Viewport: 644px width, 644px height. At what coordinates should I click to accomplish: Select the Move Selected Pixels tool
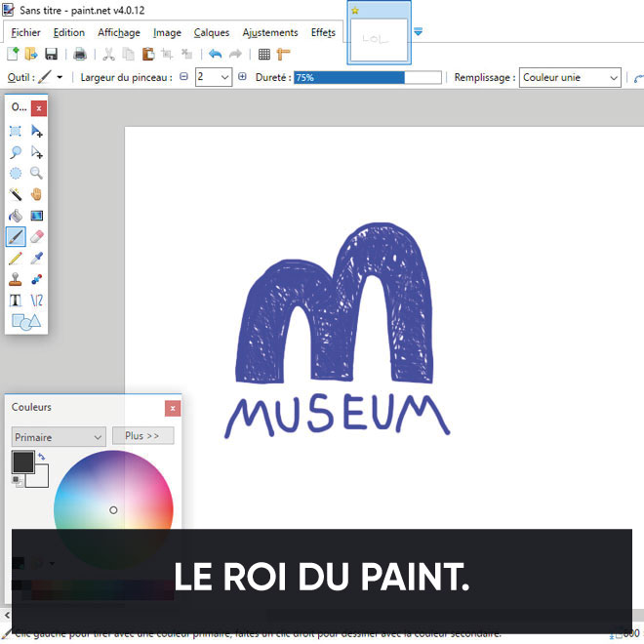click(36, 131)
